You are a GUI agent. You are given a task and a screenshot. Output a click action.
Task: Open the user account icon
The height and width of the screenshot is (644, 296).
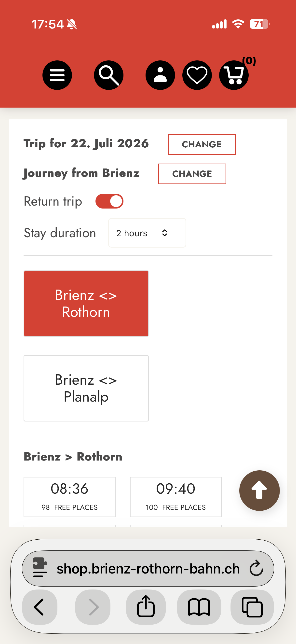tap(160, 75)
